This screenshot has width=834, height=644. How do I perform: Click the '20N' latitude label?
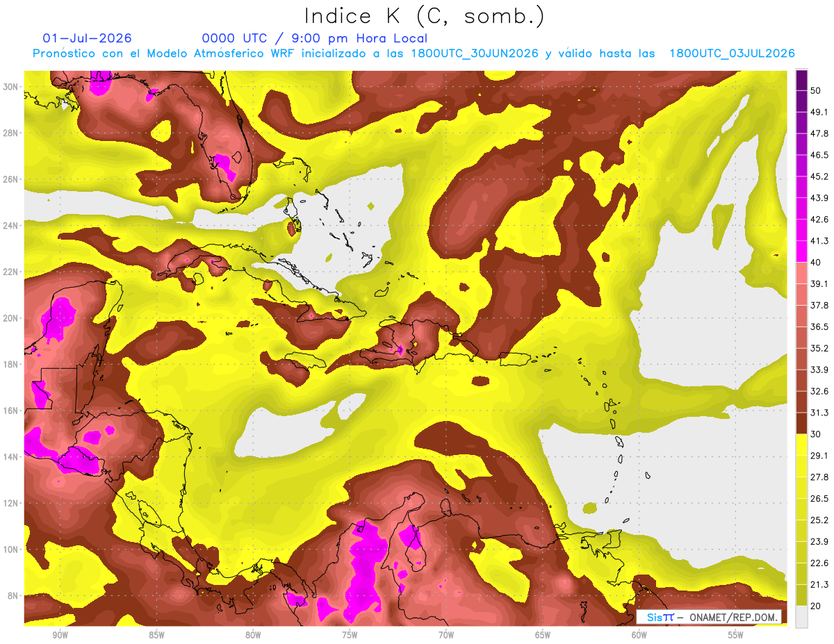coord(10,317)
